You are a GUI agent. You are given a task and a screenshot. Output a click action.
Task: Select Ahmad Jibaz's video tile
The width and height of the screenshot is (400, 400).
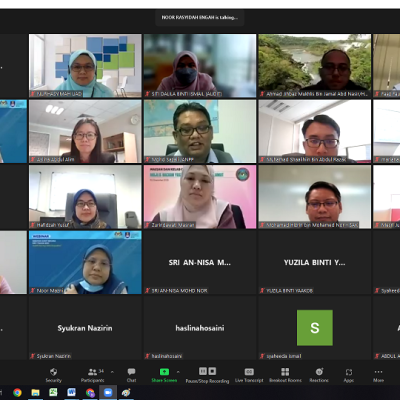[x=315, y=66]
